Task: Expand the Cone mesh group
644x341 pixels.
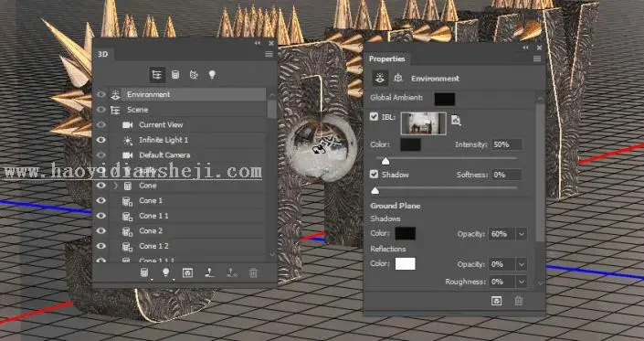Action: 115,186
